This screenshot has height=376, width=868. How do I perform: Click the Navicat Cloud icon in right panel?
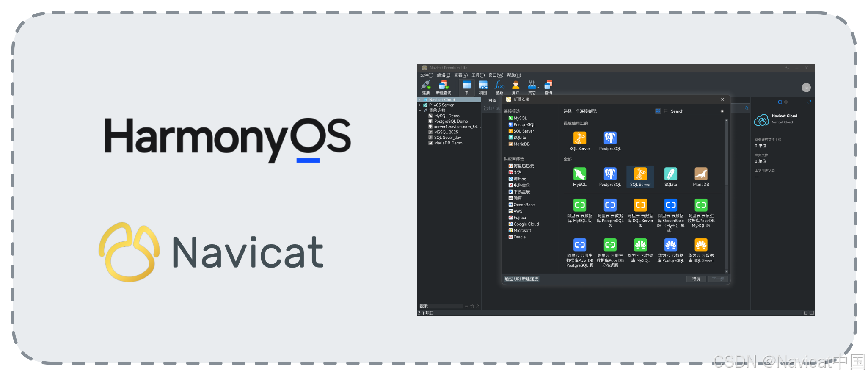tap(761, 120)
